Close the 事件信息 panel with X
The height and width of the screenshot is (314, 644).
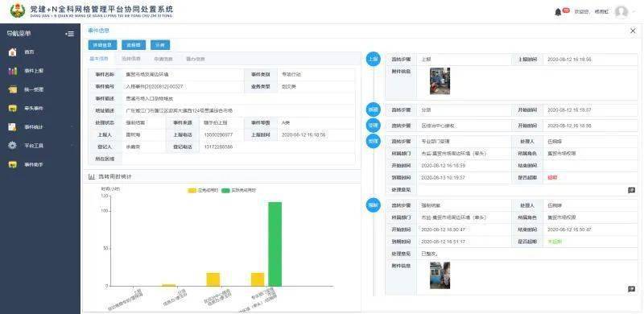[633, 31]
